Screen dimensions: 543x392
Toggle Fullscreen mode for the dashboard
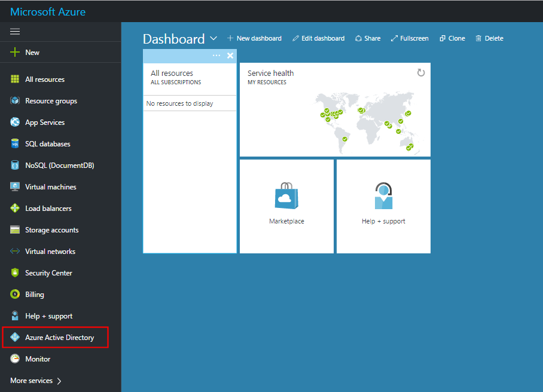(x=410, y=38)
